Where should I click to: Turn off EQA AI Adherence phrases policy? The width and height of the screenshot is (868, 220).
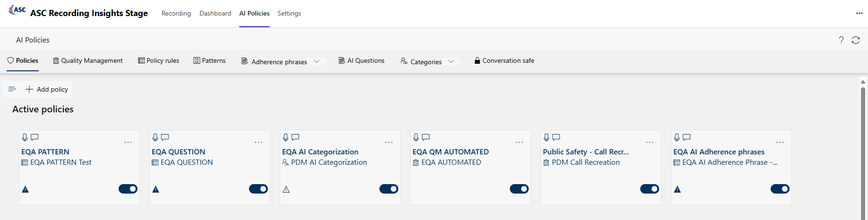tap(780, 189)
